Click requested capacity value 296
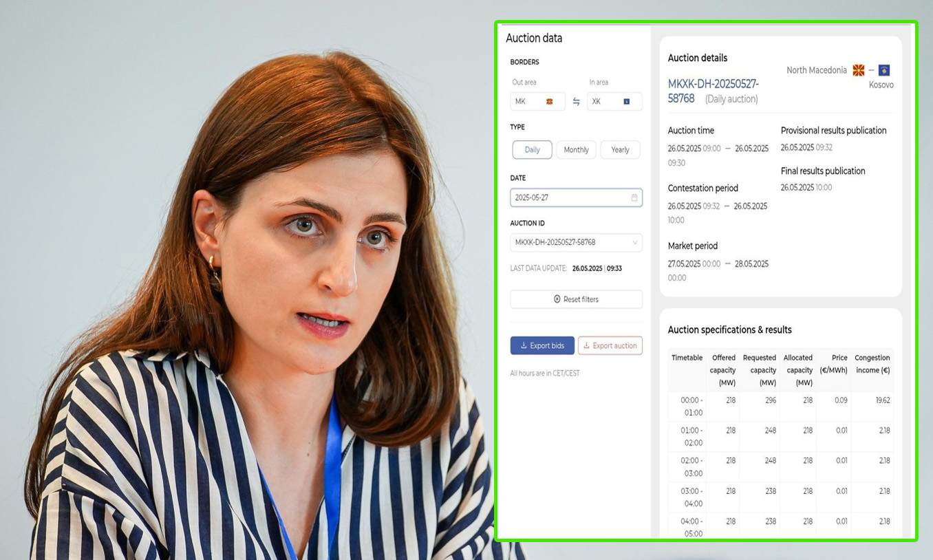 coord(770,400)
